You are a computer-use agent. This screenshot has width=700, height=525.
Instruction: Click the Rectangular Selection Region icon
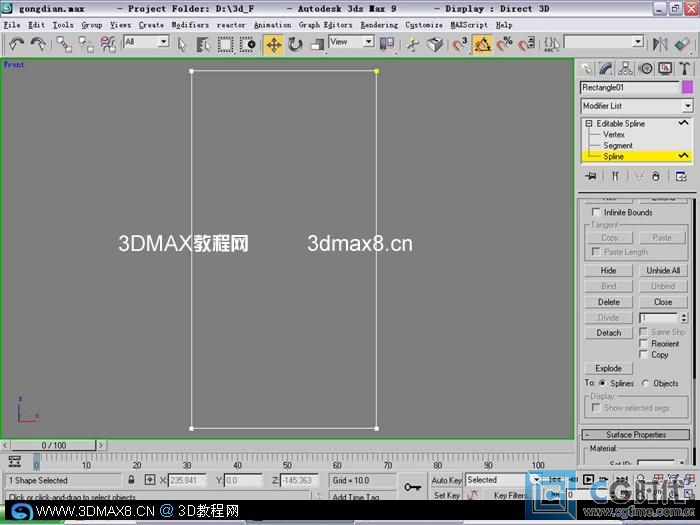tap(225, 45)
